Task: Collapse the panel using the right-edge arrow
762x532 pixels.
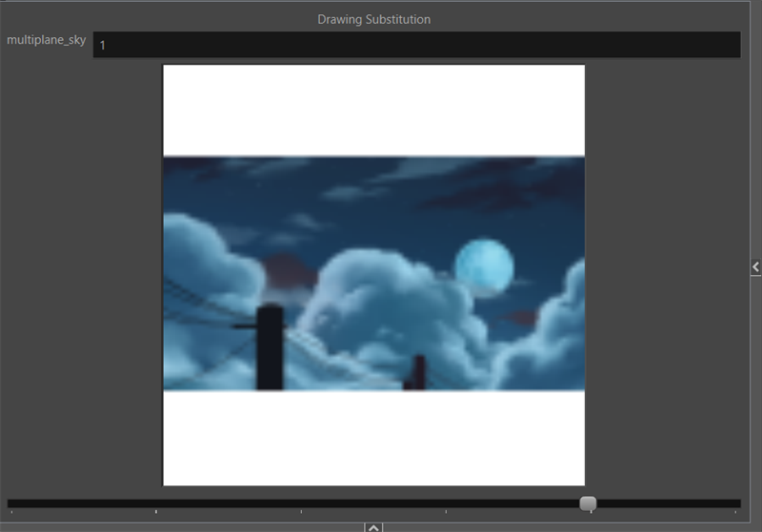Action: pyautogui.click(x=755, y=267)
